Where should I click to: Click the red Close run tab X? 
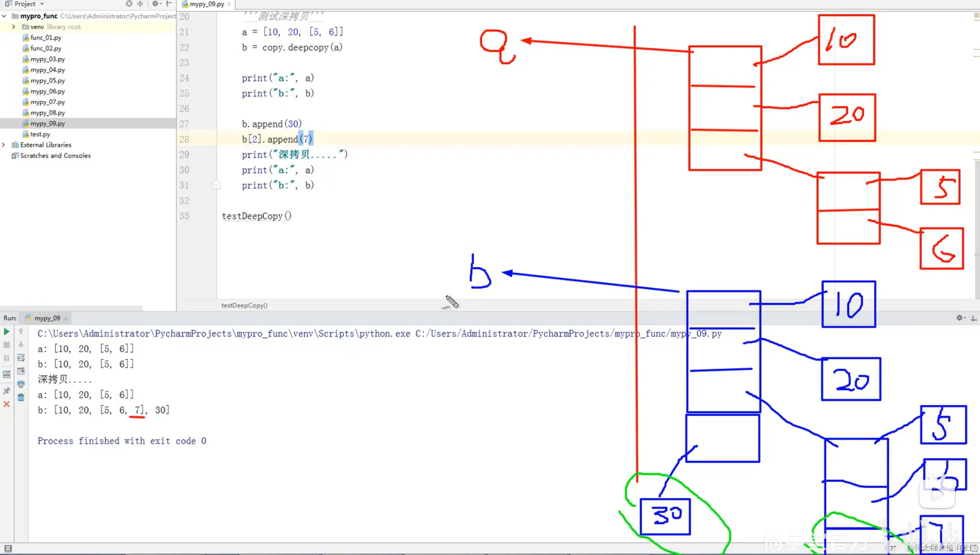pyautogui.click(x=7, y=404)
